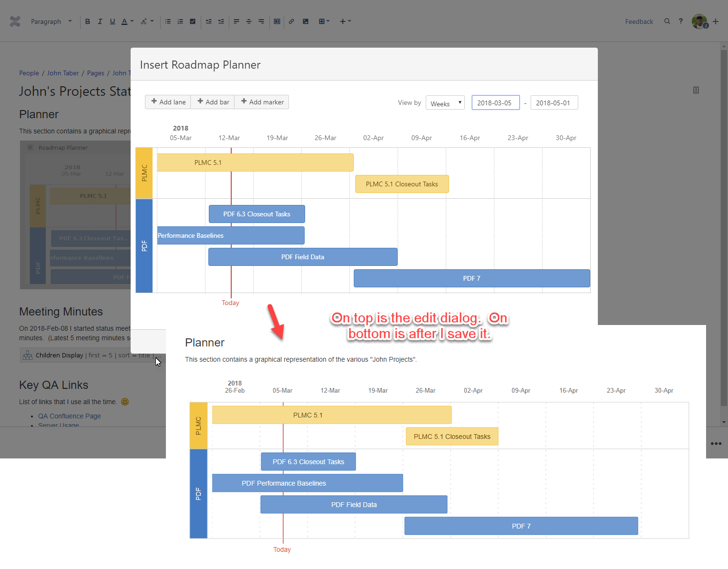Click the Feedback link
Image resolution: width=728 pixels, height=569 pixels.
click(639, 21)
